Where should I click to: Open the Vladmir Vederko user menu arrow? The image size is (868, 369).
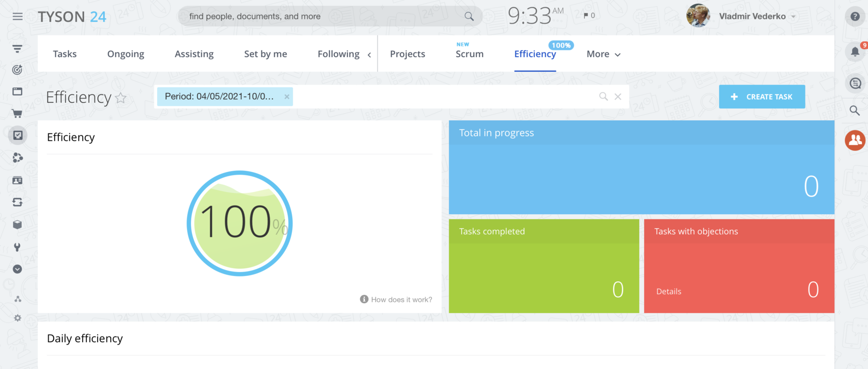tap(793, 17)
